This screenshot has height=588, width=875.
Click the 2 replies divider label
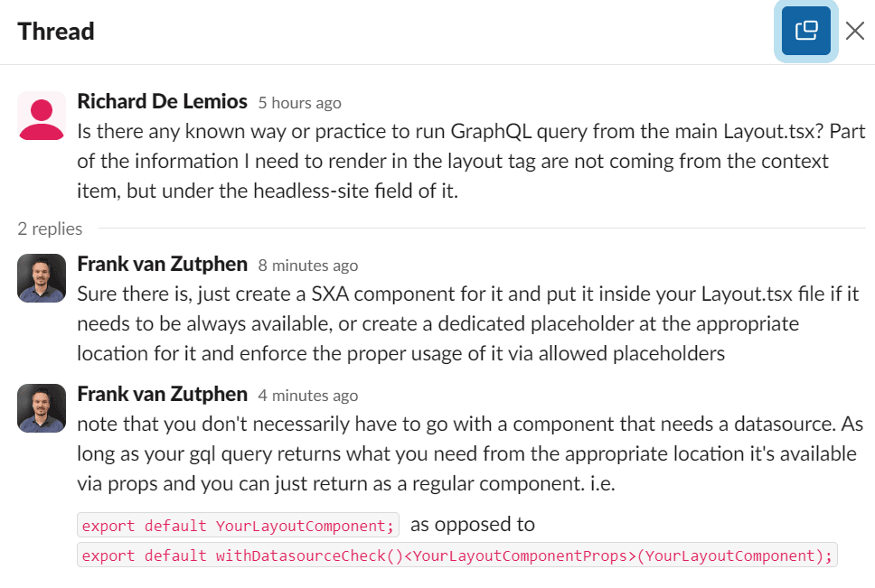50,229
